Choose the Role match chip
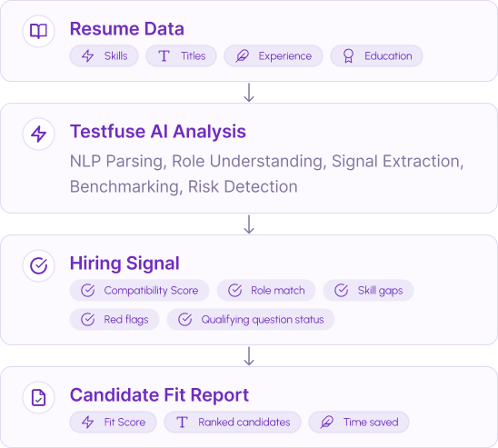 [x=266, y=290]
